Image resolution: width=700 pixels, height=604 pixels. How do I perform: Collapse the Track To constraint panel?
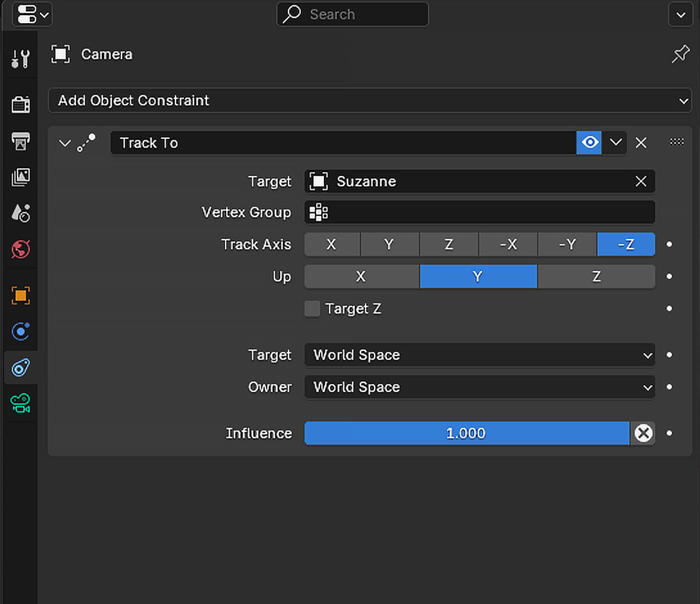pos(65,143)
